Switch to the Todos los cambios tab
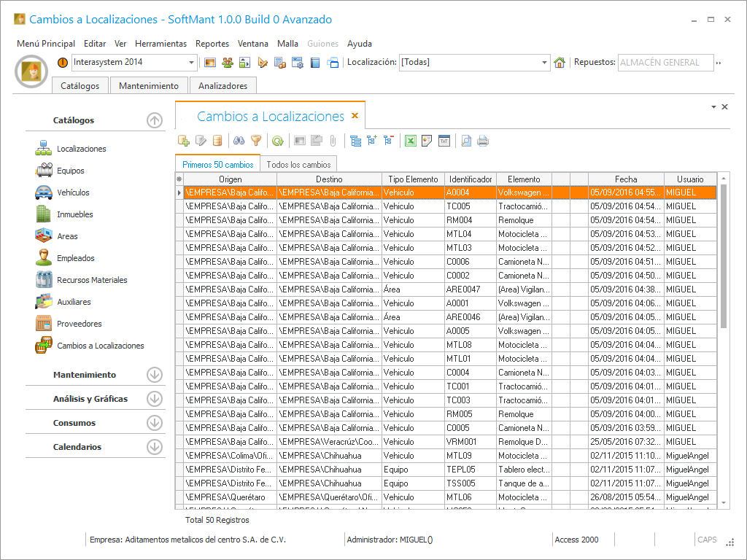This screenshot has width=747, height=560. click(298, 165)
